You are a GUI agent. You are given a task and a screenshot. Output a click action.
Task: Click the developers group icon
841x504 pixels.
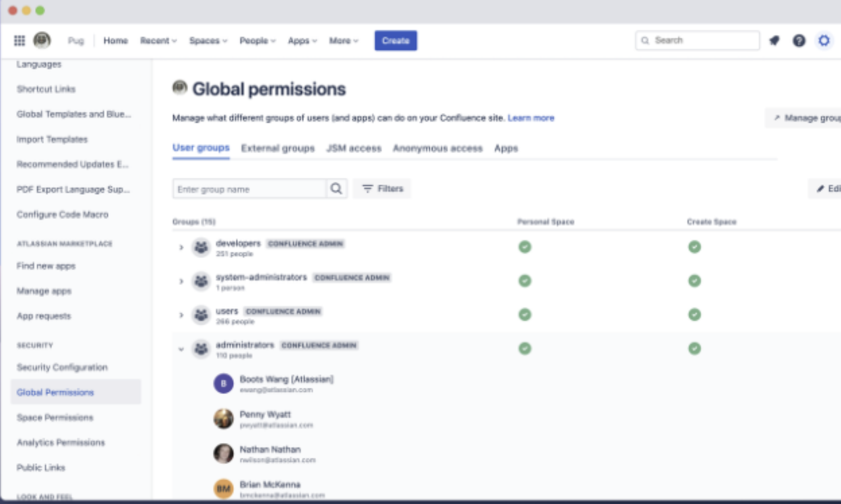point(201,247)
